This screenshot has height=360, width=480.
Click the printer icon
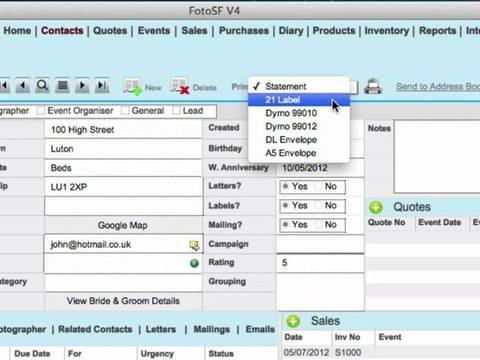point(373,87)
